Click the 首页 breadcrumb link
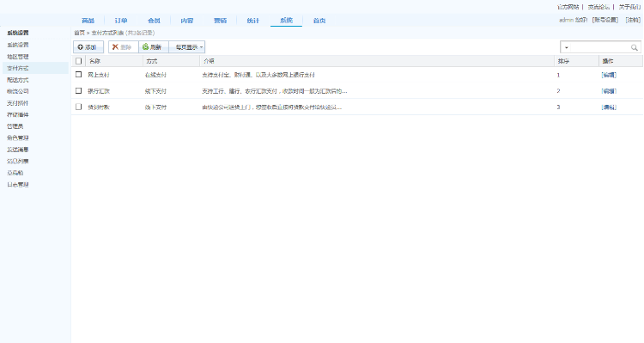The image size is (644, 343). click(79, 33)
